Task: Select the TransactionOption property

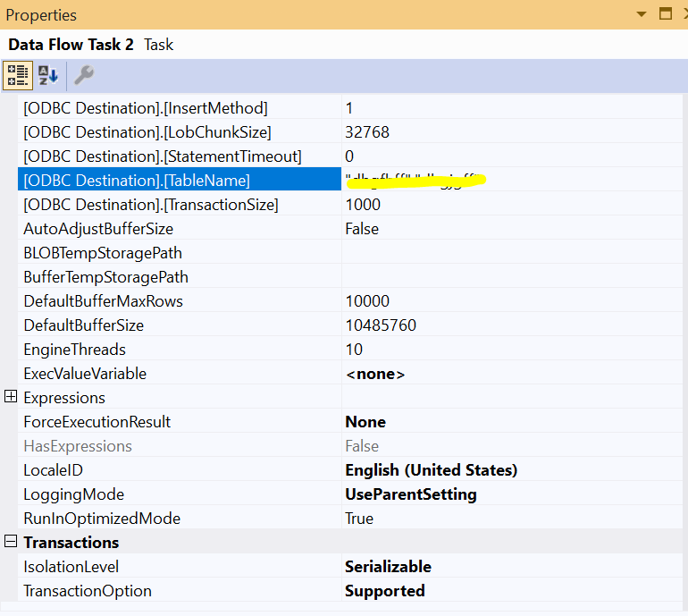Action: (180, 591)
